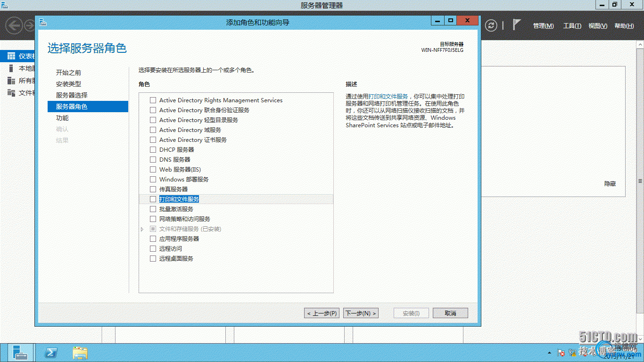Viewport: 644px width, 362px height.
Task: Click the Server Manager back arrow
Action: 14,25
